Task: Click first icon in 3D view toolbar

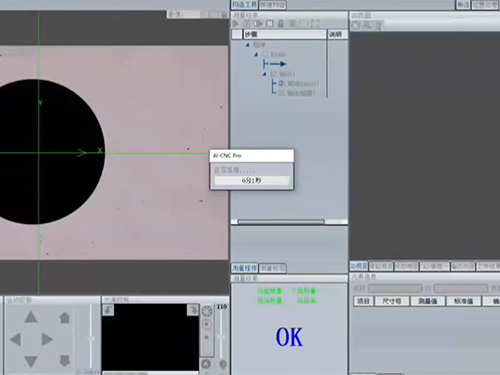Action: (x=356, y=25)
